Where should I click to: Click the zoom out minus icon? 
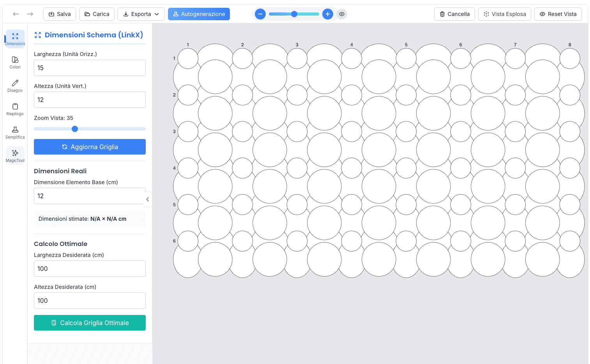(x=260, y=14)
